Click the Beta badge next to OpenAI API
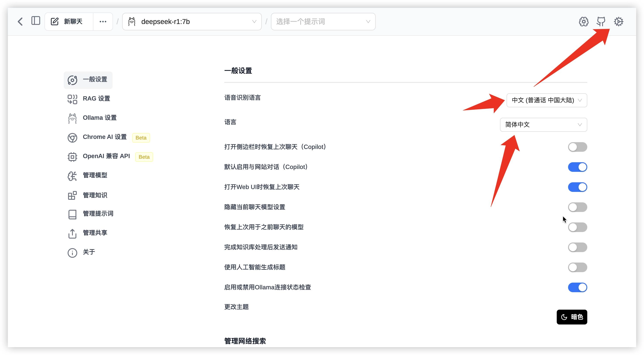 [x=144, y=157]
